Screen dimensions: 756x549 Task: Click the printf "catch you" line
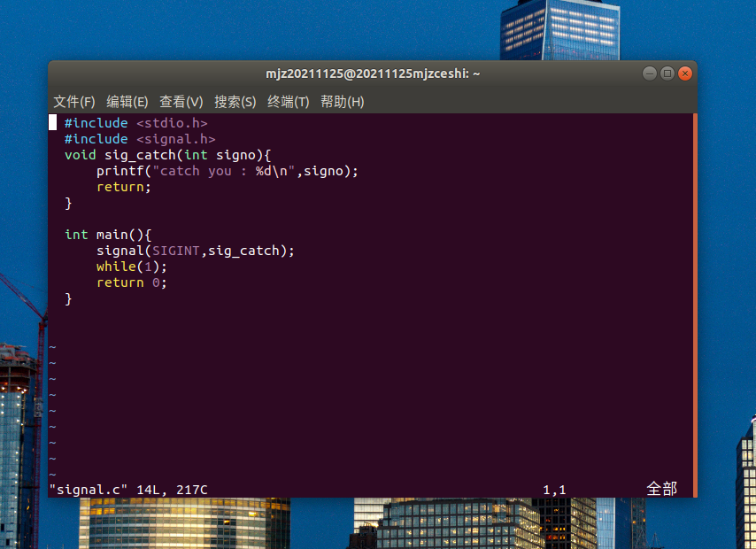point(228,171)
